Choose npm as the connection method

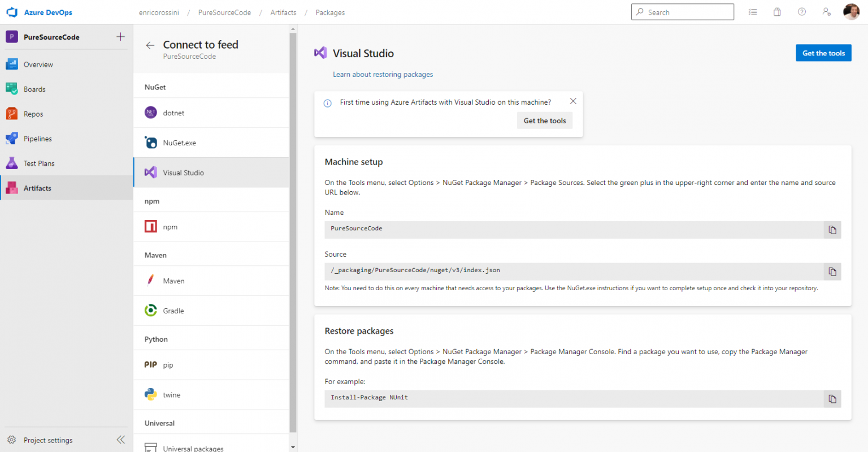(x=170, y=226)
